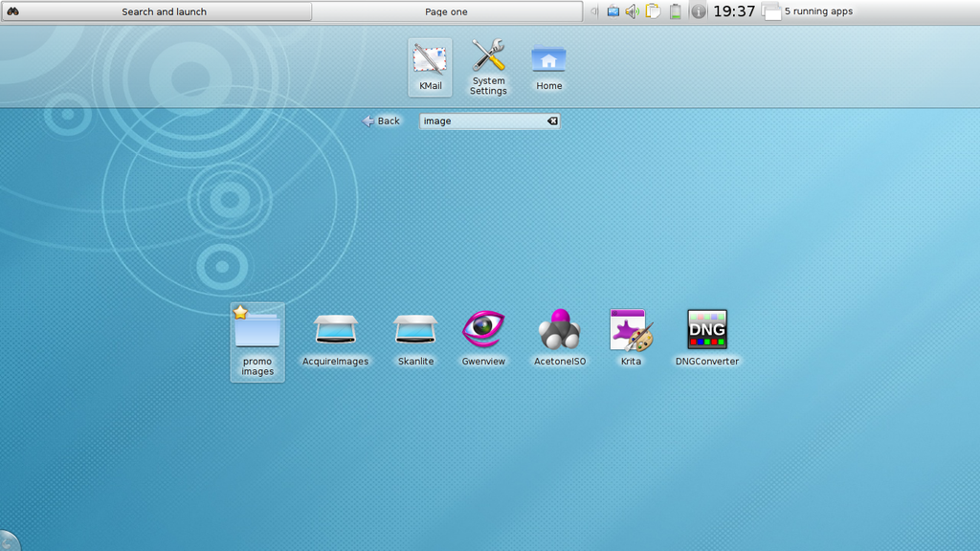Image resolution: width=980 pixels, height=551 pixels.
Task: Open the volume control in tray
Action: point(632,11)
